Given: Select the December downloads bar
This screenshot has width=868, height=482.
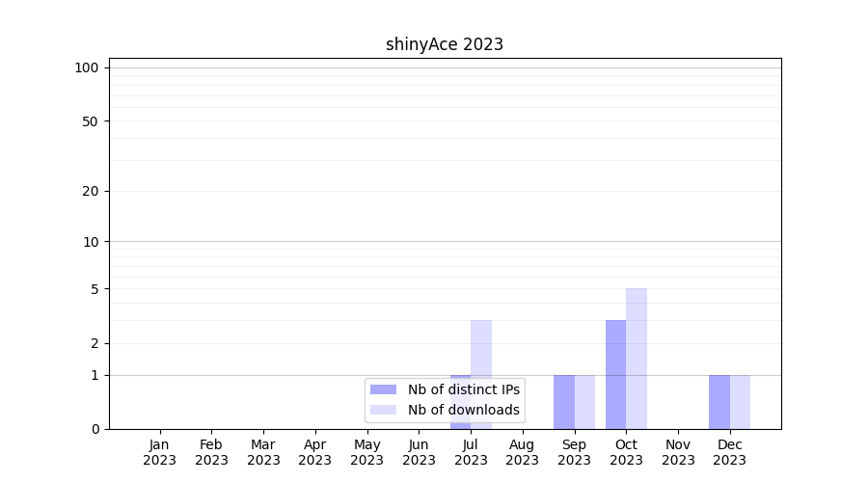Looking at the screenshot, I should (740, 401).
